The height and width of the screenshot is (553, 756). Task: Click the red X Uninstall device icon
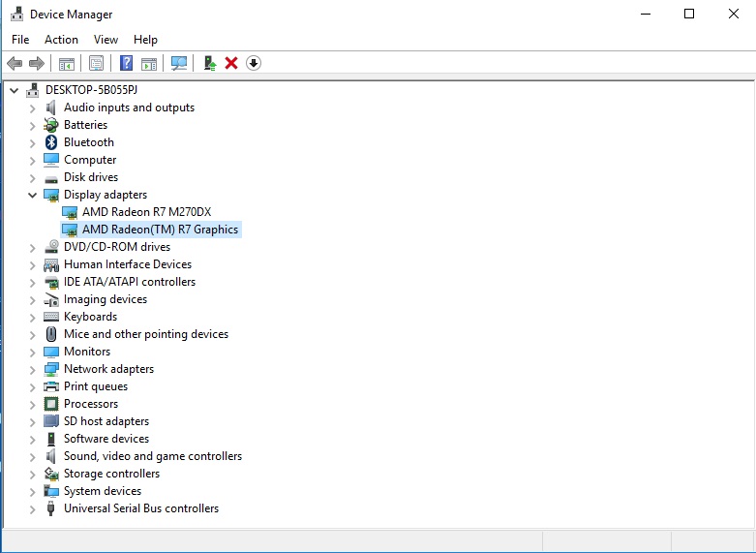click(x=231, y=63)
